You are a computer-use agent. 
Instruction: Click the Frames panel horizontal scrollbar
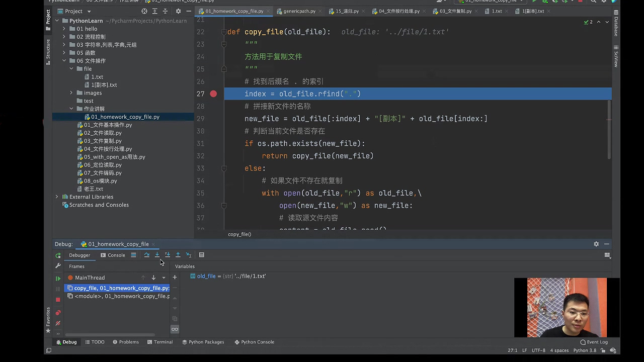(110, 335)
